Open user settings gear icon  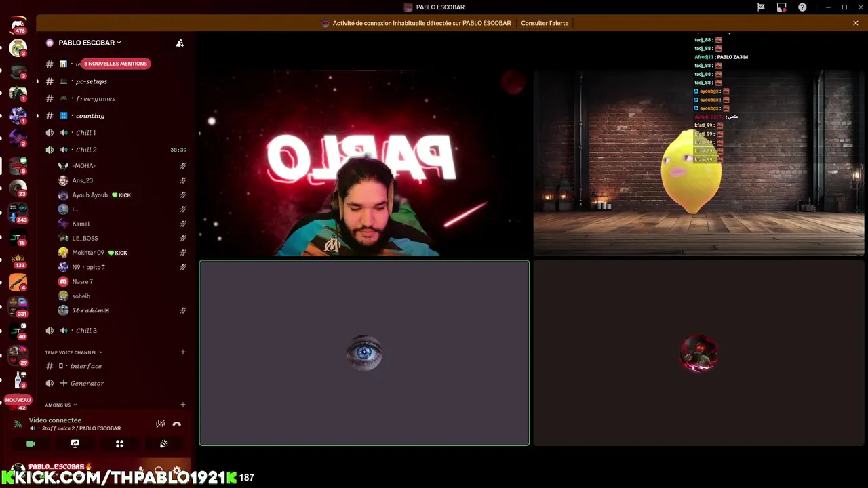tap(176, 470)
